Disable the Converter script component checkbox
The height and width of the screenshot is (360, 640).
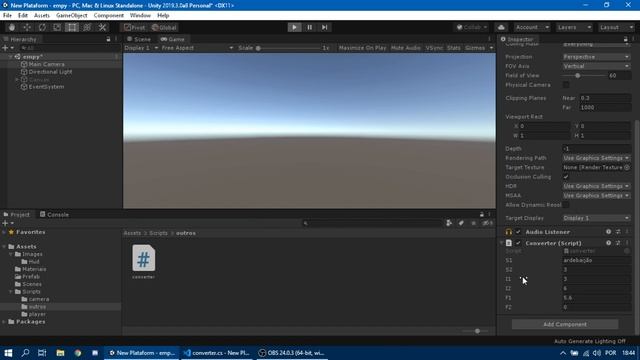click(x=518, y=243)
